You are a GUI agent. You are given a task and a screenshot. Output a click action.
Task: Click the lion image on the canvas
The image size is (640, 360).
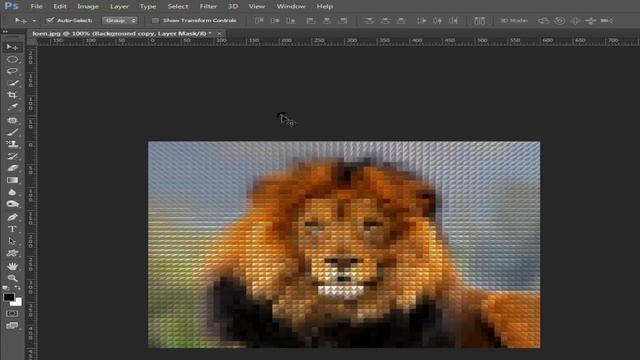344,244
